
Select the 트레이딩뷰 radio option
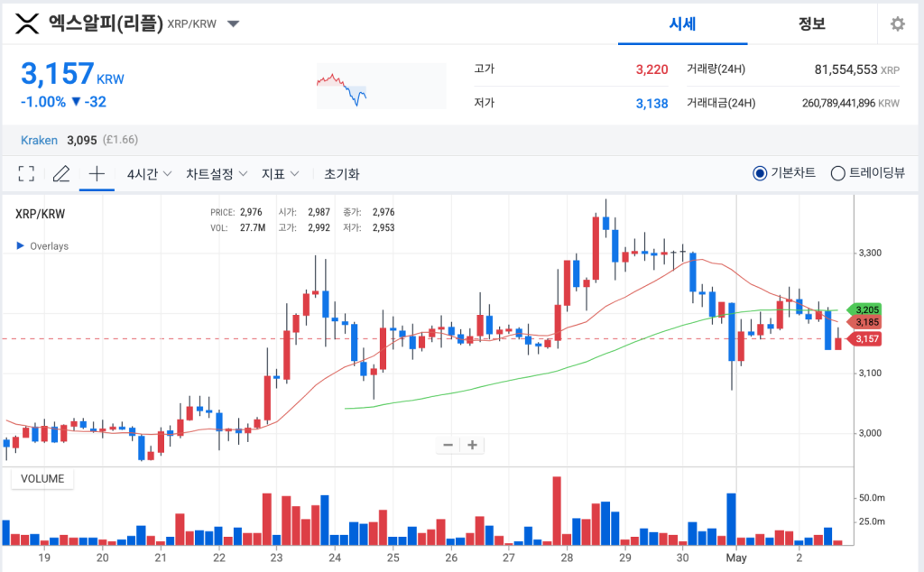click(x=837, y=173)
